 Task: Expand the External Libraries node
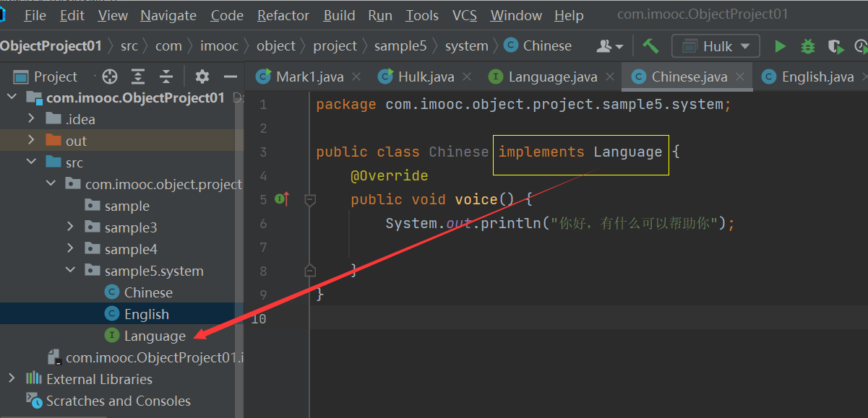(x=12, y=379)
